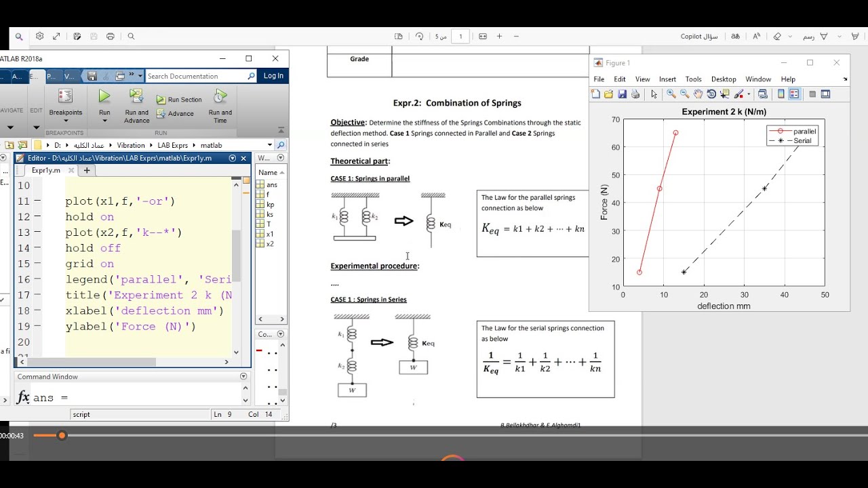Open File menu in Figure 1
This screenshot has height=488, width=868.
[x=599, y=79]
